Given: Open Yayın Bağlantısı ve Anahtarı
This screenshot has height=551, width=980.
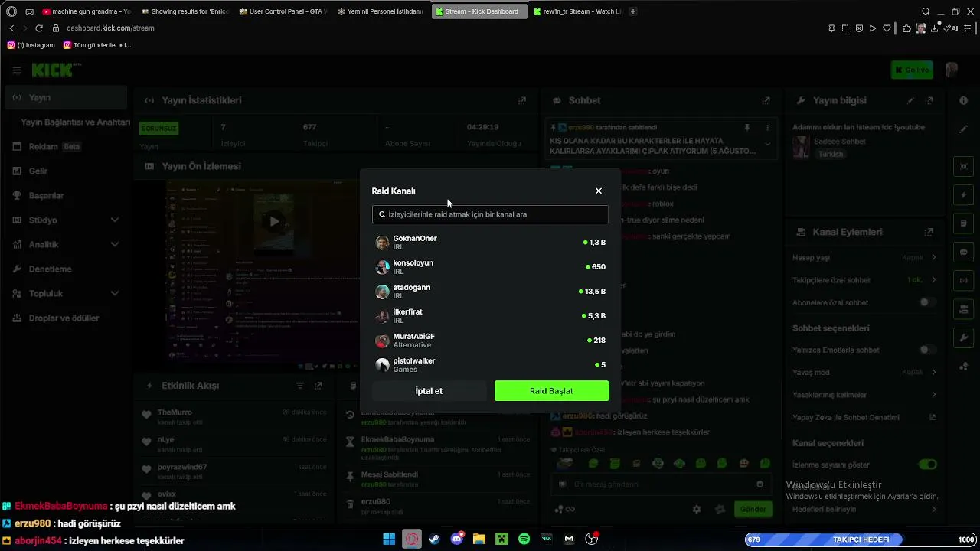Looking at the screenshot, I should (75, 122).
